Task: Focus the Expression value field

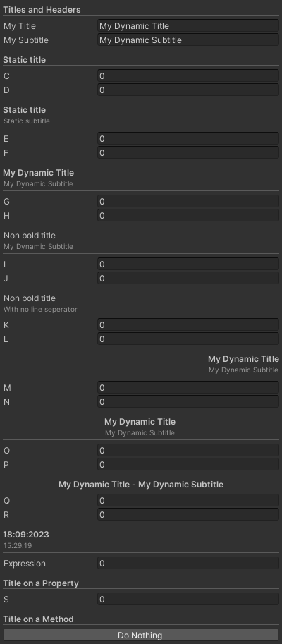Action: (188, 564)
